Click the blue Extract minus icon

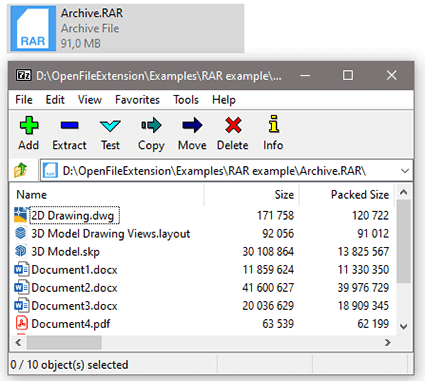point(70,125)
